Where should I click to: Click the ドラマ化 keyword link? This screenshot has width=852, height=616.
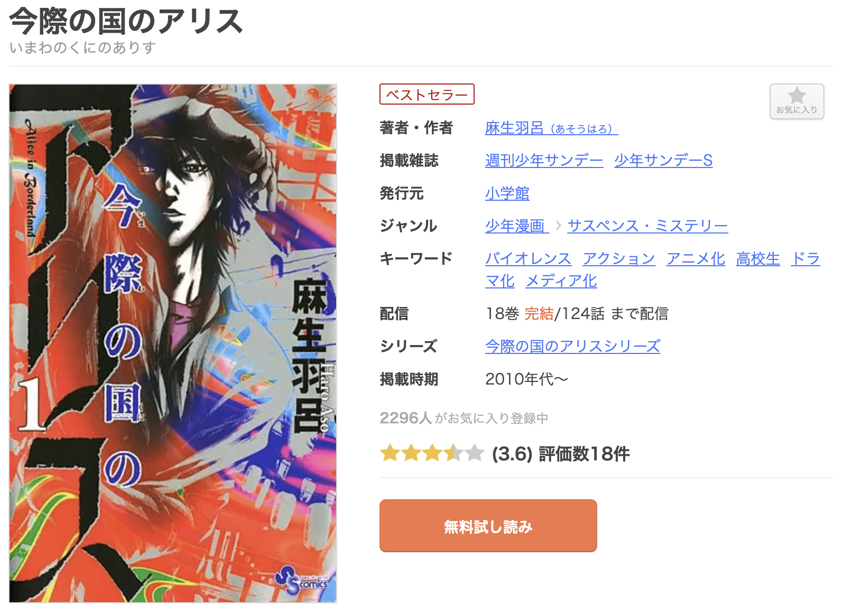(x=805, y=259)
